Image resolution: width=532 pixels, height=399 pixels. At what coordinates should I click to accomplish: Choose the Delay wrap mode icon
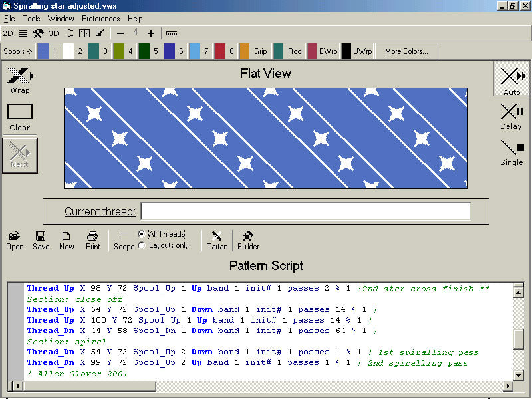click(x=511, y=111)
